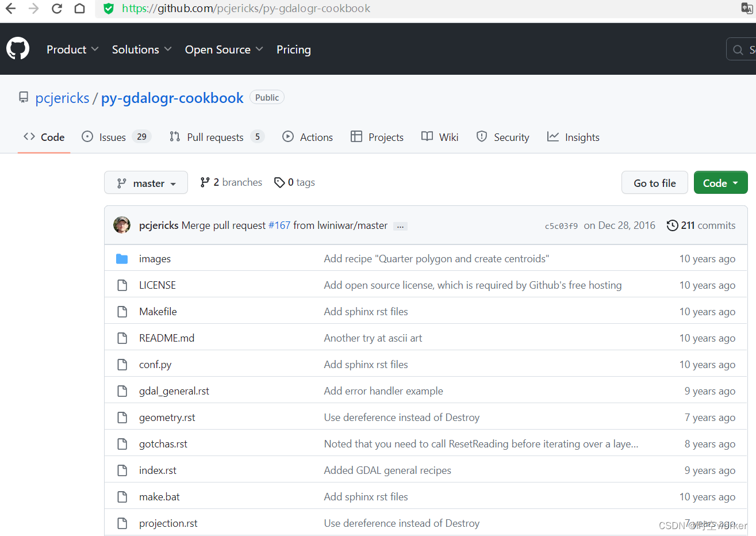Open the images folder
Viewport: 756px width, 536px height.
pos(155,259)
